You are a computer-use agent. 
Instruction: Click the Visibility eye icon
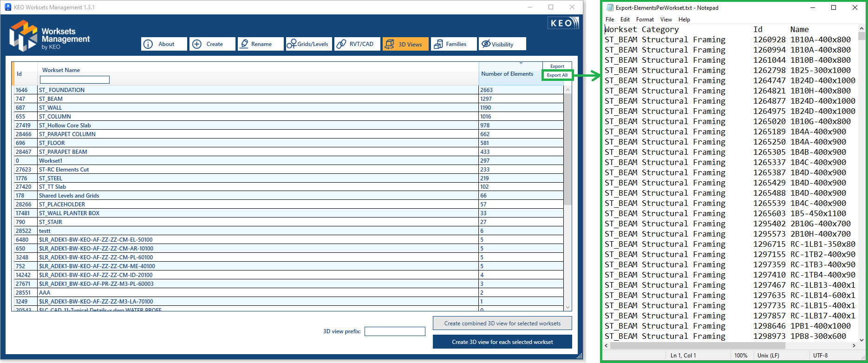point(486,44)
